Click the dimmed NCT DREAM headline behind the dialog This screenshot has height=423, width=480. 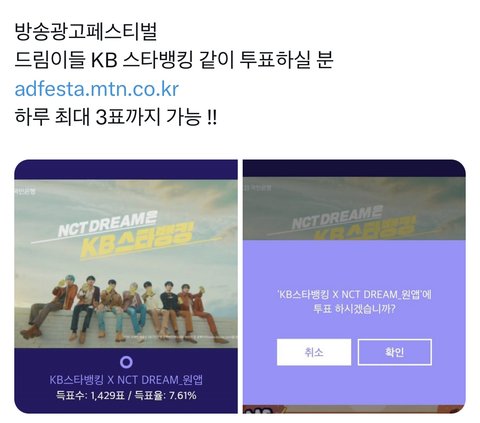point(337,217)
